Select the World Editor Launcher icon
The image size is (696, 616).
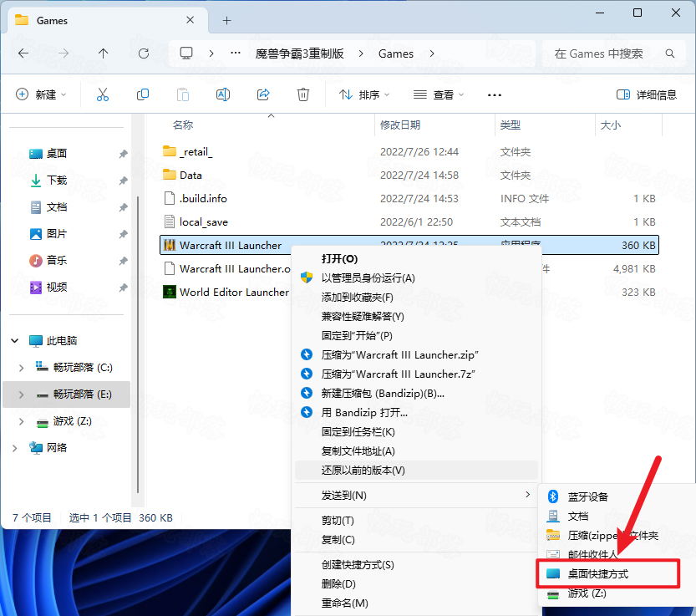[x=170, y=292]
